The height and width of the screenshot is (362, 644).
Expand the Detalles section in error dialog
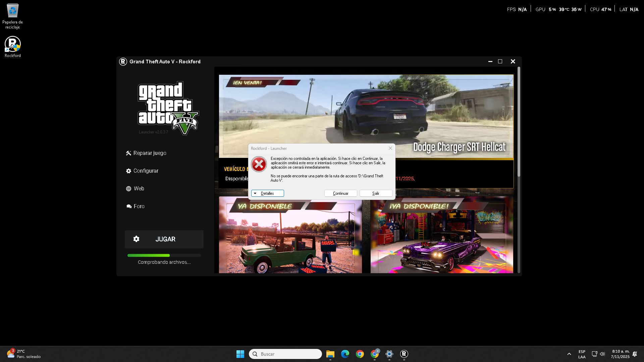pos(267,193)
